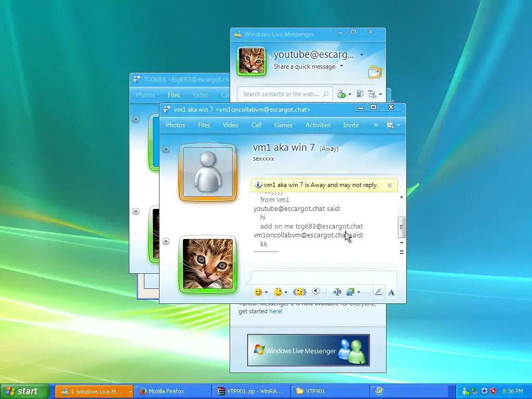
Task: Collapse lower display picture in TCG683 window
Action: (136, 211)
